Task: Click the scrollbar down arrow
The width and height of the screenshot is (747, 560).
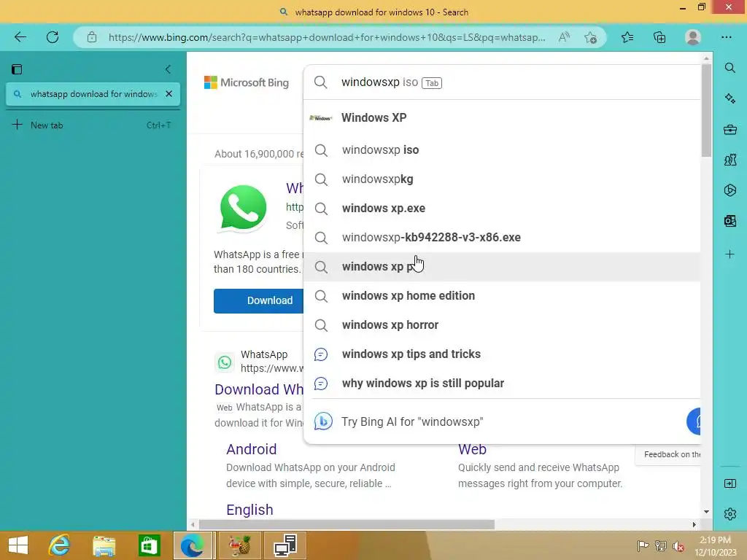Action: [706, 511]
